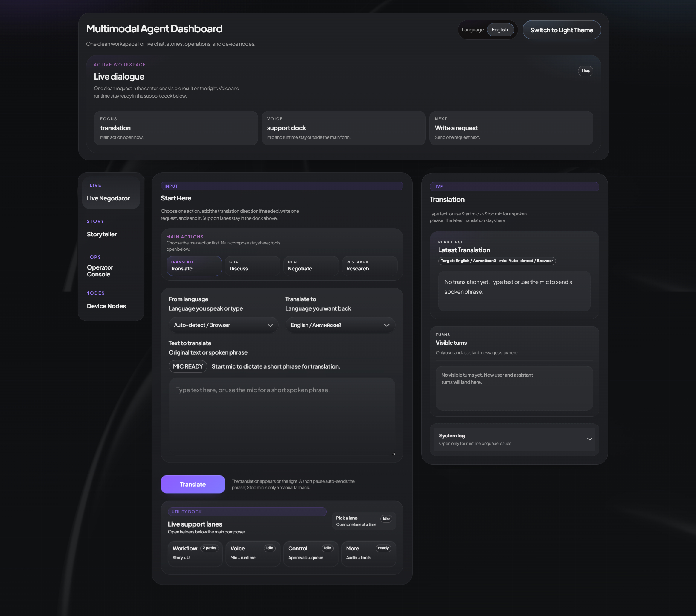This screenshot has width=696, height=616.
Task: Open the From language dropdown
Action: (223, 325)
